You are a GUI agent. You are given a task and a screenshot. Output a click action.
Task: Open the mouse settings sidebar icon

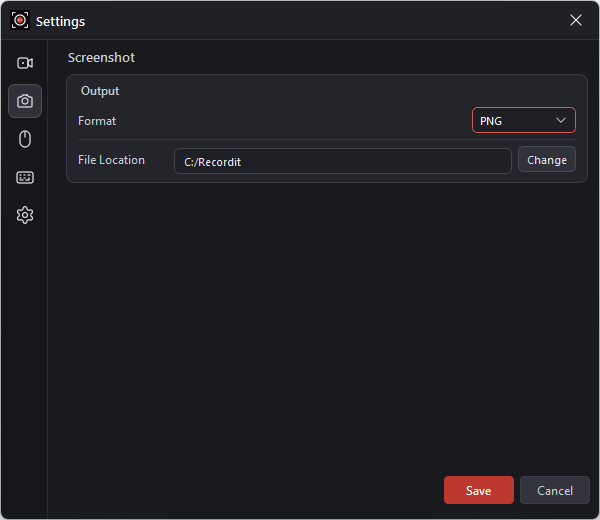(x=25, y=139)
